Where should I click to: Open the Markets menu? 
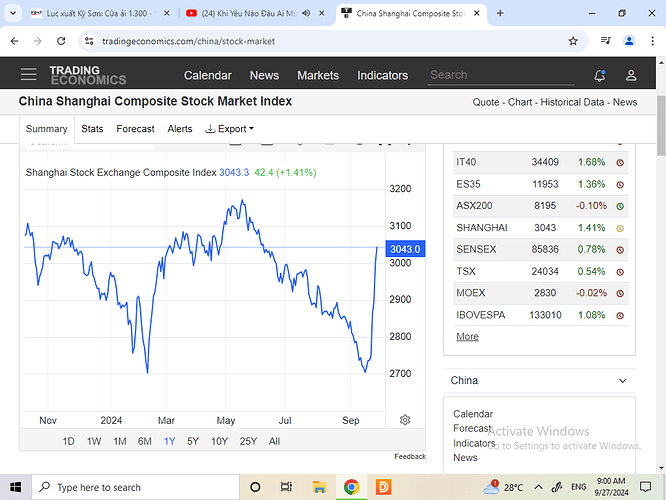(x=318, y=75)
